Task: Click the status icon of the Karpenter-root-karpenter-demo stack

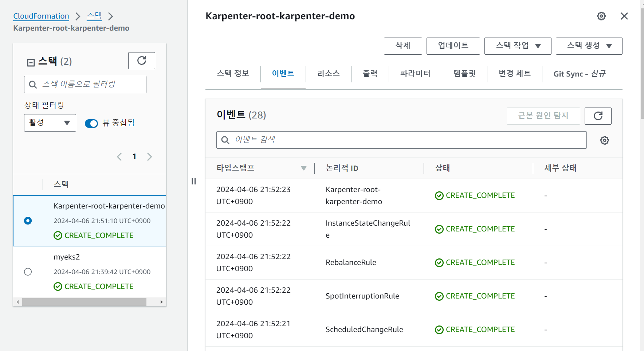Action: point(58,235)
